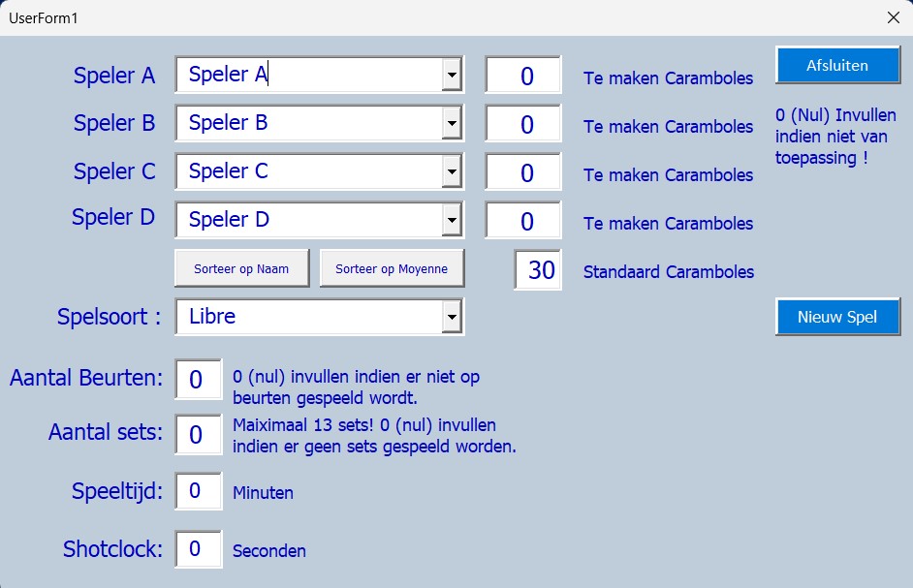Viewport: 913px width, 588px height.
Task: Edit the Standaard Caramboles value 30
Action: 538,269
